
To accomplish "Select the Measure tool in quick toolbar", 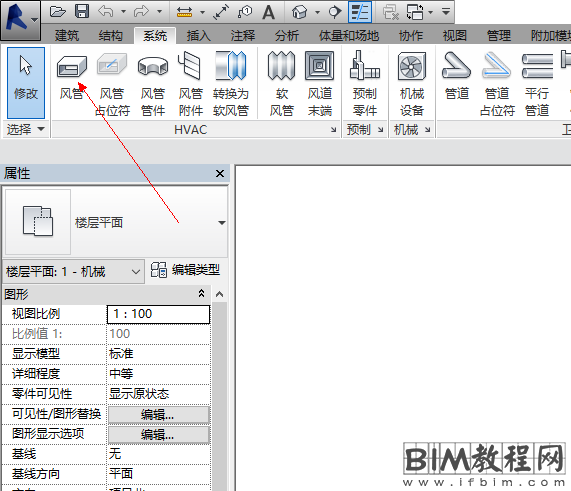I will point(184,12).
